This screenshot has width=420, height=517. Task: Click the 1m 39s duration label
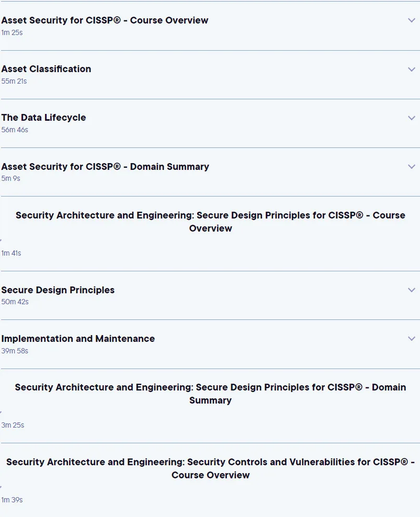(x=12, y=500)
